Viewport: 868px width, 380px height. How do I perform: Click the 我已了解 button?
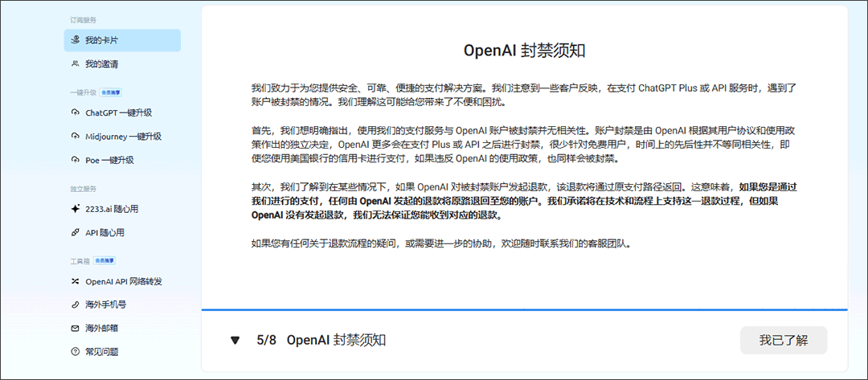point(784,340)
